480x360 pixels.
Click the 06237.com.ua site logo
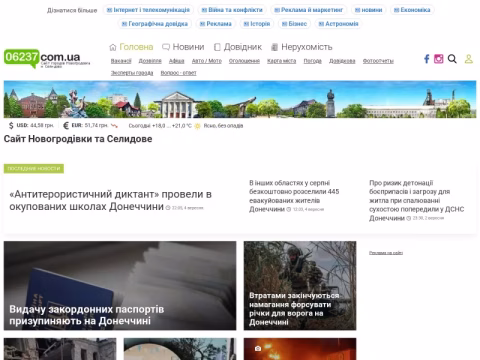(47, 58)
